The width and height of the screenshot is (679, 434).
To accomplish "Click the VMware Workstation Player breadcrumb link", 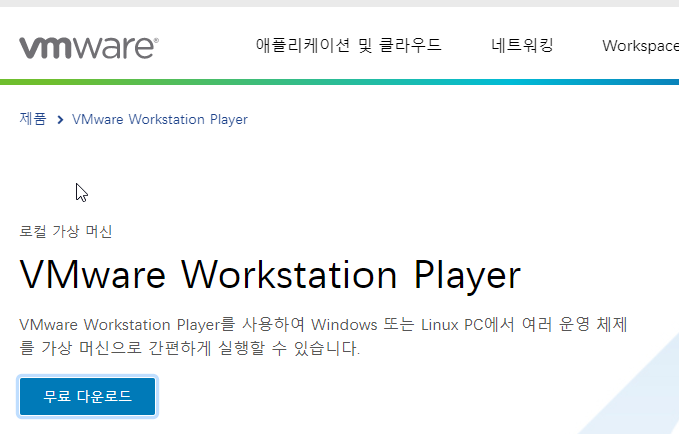I will point(160,120).
